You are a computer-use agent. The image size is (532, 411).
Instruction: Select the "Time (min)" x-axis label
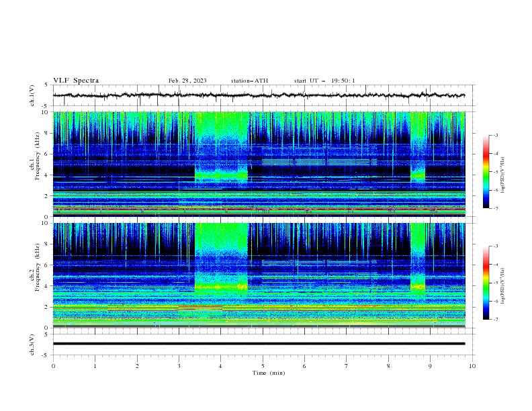pos(269,373)
